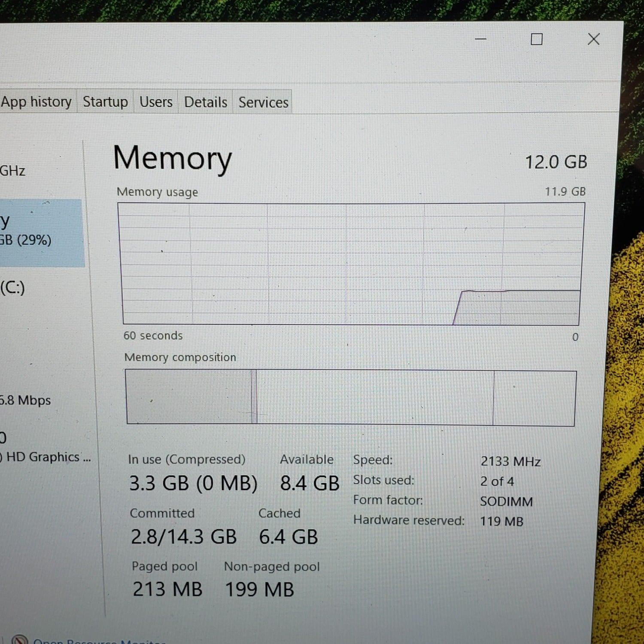The height and width of the screenshot is (644, 644).
Task: Click the In use segment of memory composition
Action: click(x=189, y=397)
